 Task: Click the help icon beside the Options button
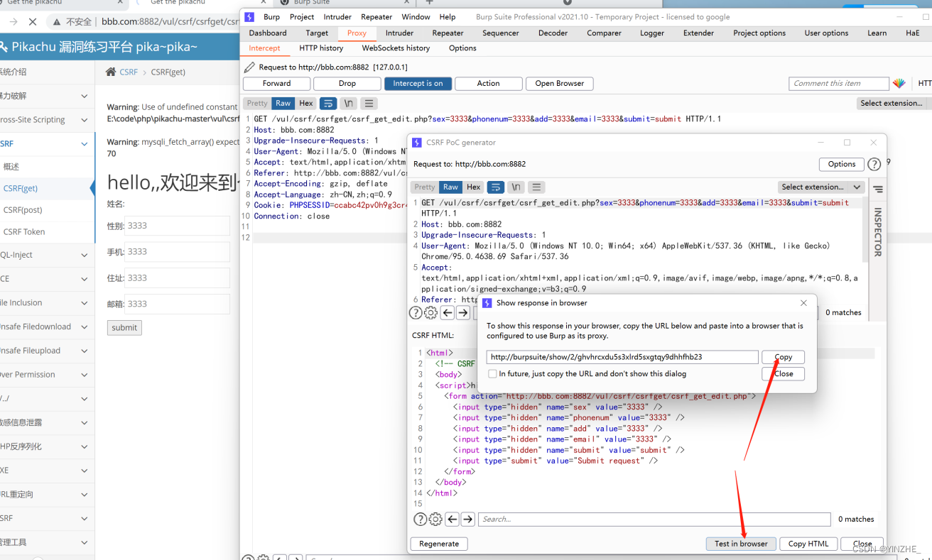pyautogui.click(x=874, y=164)
